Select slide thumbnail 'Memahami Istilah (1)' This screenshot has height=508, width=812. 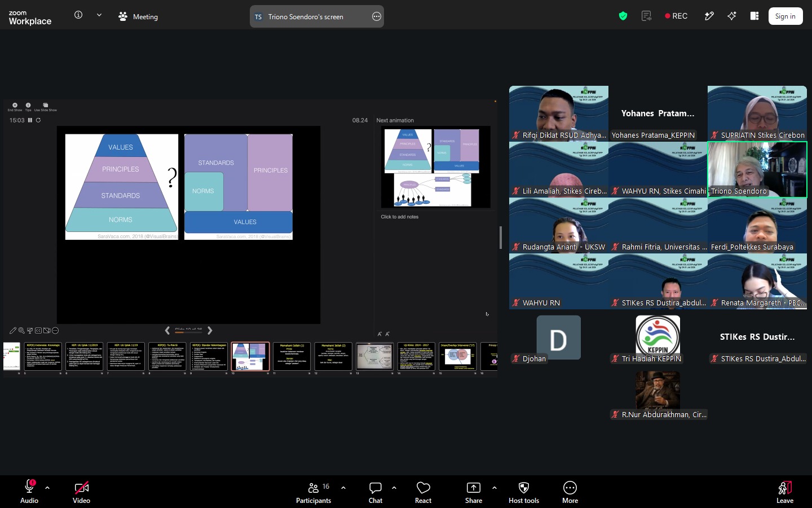point(292,357)
